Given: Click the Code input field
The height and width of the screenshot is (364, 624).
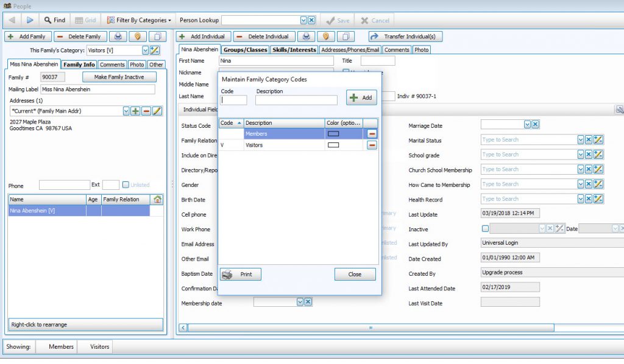Looking at the screenshot, I should click(234, 100).
